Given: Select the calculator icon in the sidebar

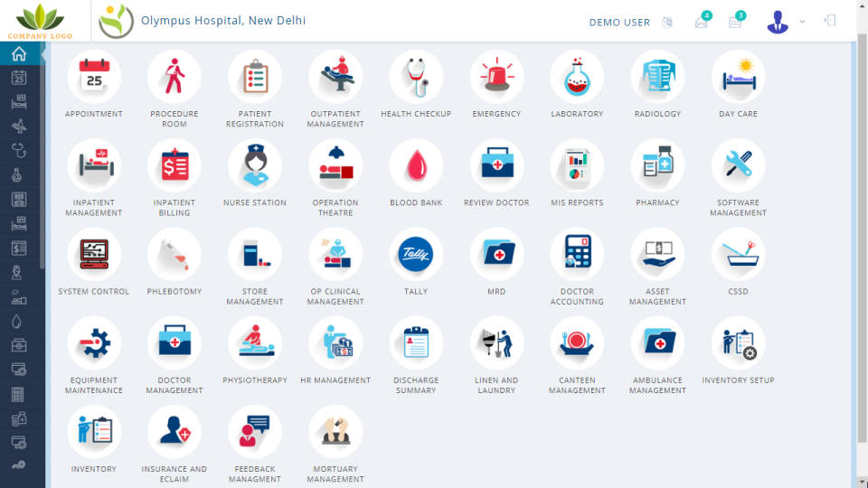Looking at the screenshot, I should point(18,395).
